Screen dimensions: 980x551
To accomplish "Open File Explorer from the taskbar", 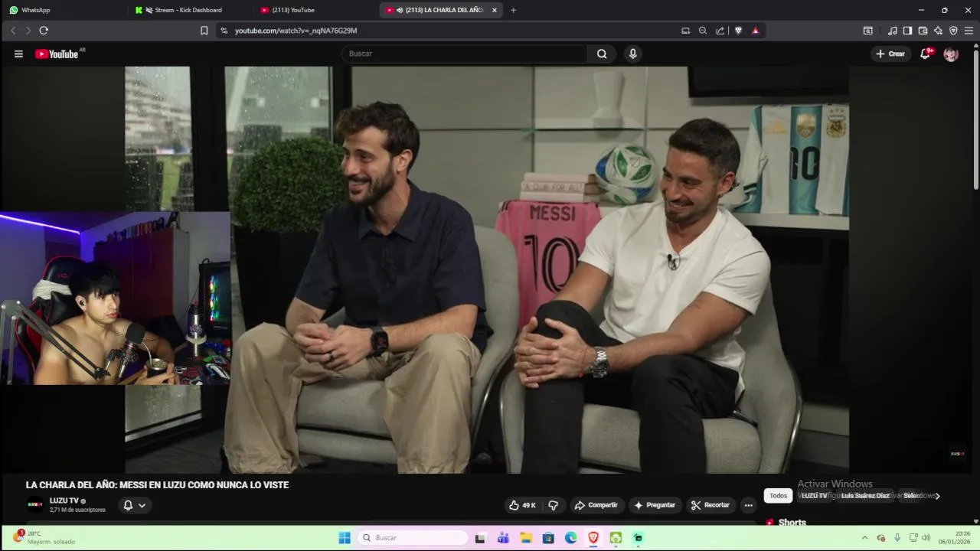I will pos(526,538).
